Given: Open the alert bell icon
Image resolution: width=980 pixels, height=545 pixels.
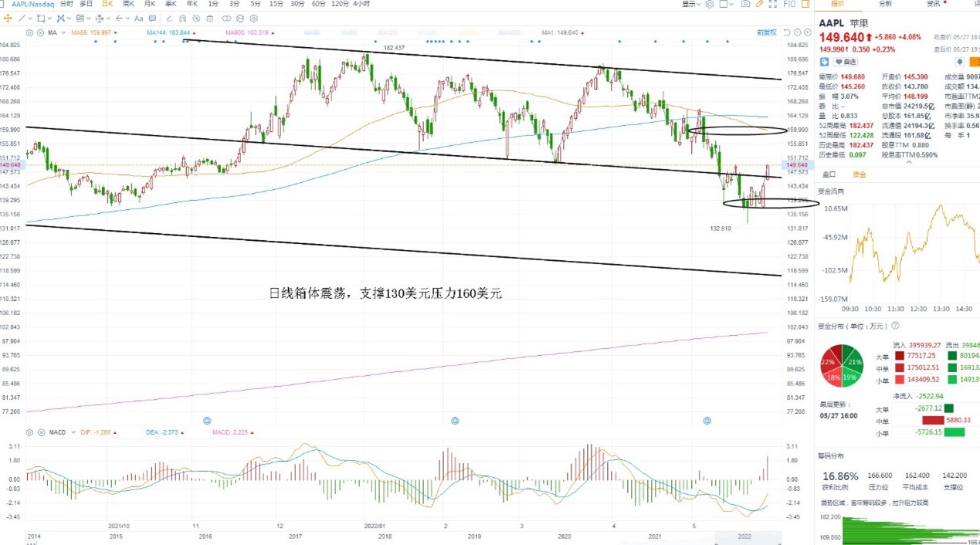Looking at the screenshot, I should [960, 62].
